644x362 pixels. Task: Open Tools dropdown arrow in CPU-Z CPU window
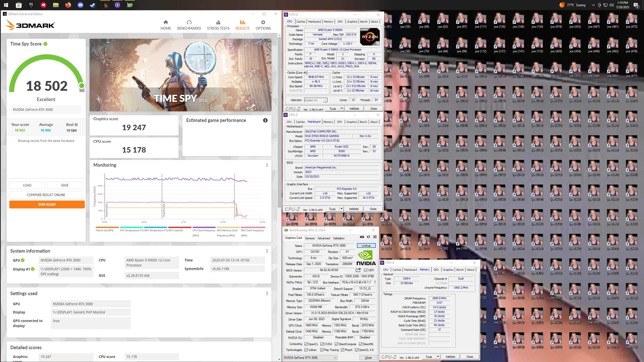(342, 109)
